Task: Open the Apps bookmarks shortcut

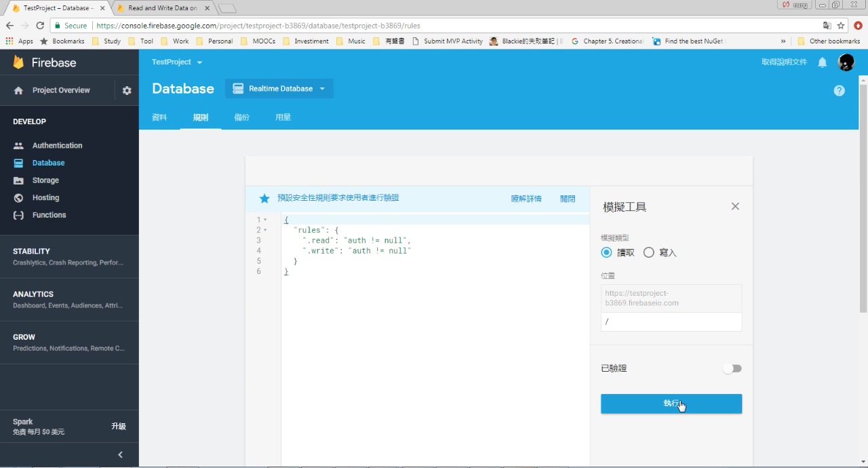Action: coord(19,41)
